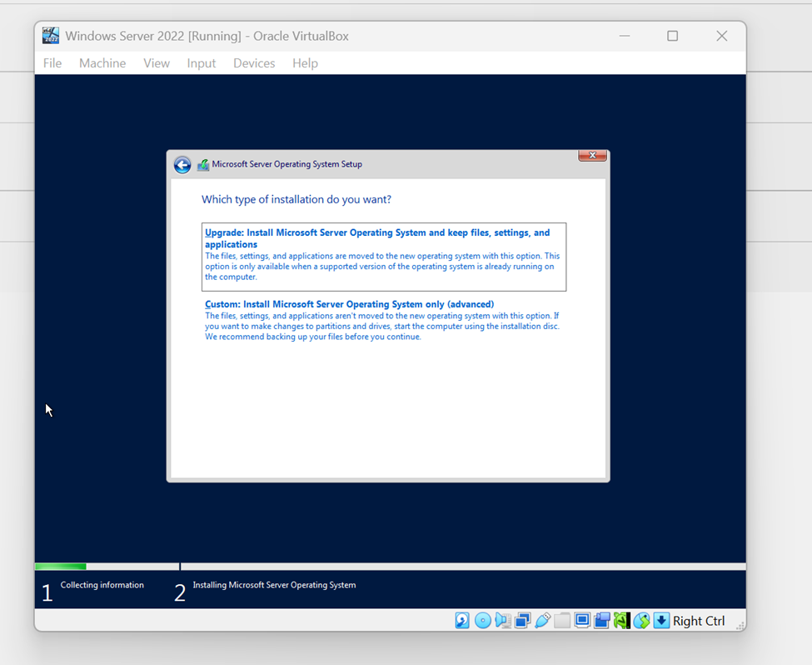Image resolution: width=812 pixels, height=665 pixels.
Task: Click 'Which type of installation do you want?' heading
Action: [x=296, y=199]
